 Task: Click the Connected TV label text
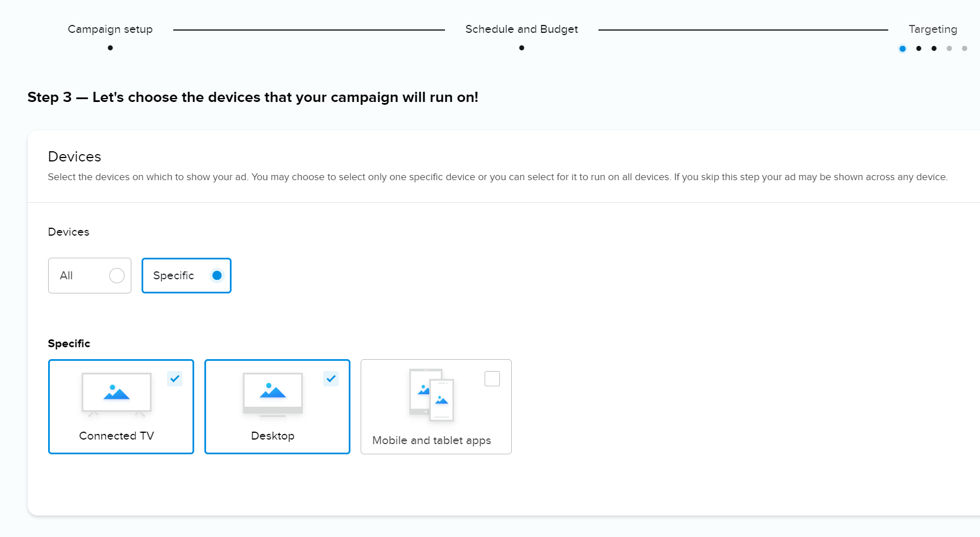(x=117, y=436)
